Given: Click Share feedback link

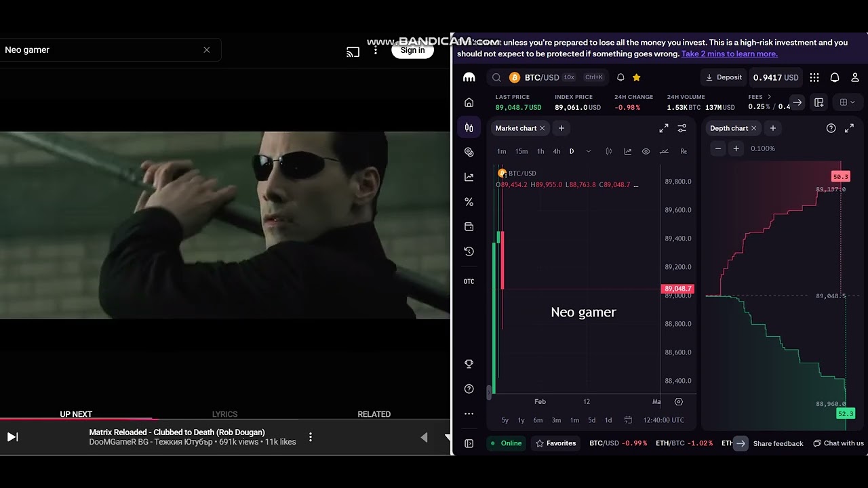Looking at the screenshot, I should tap(778, 443).
